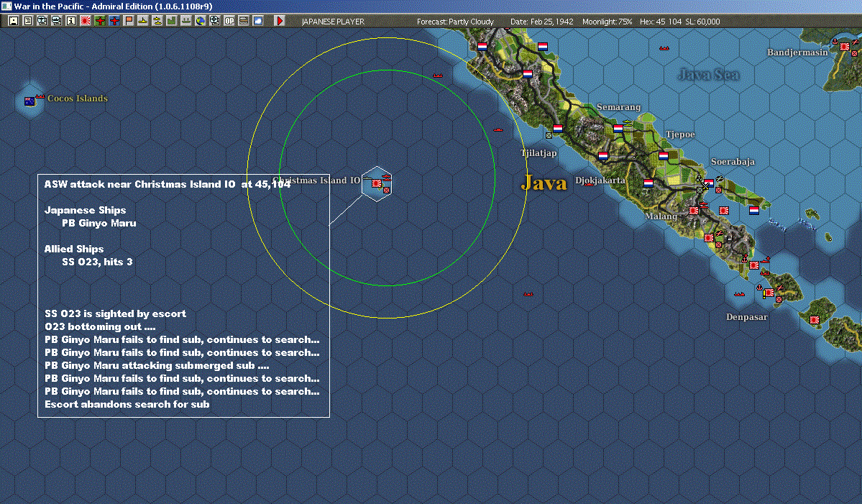Click the green landmass toolbar icon
862x504 pixels.
(x=171, y=21)
